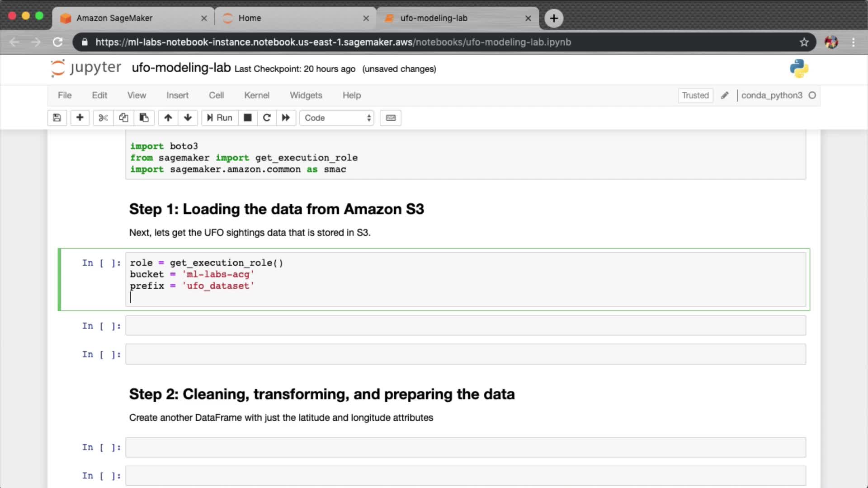
Task: Switch to the Amazon SageMaker tab
Action: tap(114, 18)
